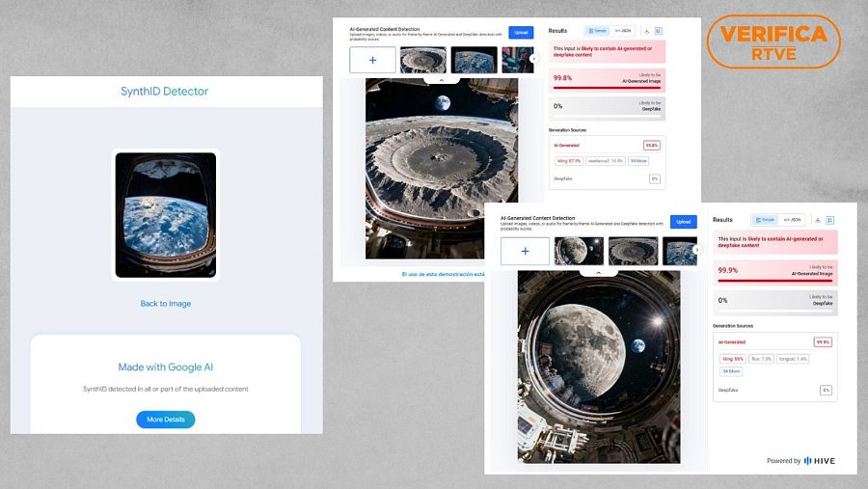Select the Earth thumbnail in the 99.8% window
The width and height of the screenshot is (868, 489).
click(x=474, y=60)
